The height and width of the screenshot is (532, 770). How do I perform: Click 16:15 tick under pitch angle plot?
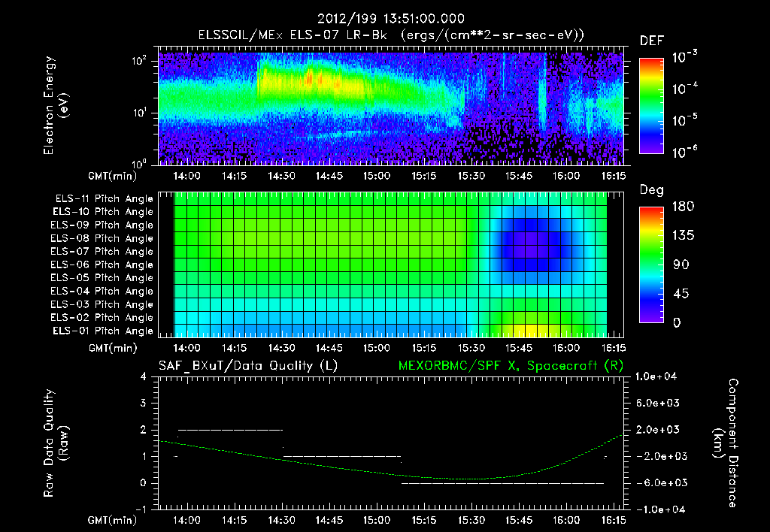pos(614,348)
